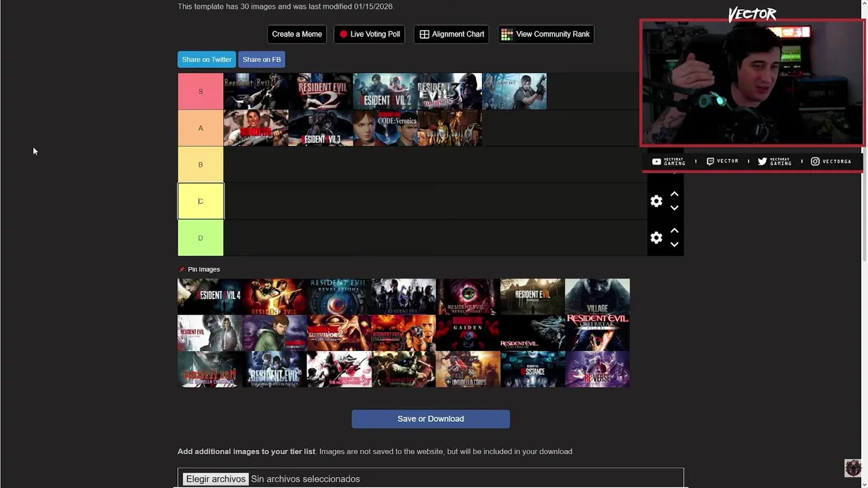
Task: Click the grid icon in Alignment Chart button
Action: point(425,34)
